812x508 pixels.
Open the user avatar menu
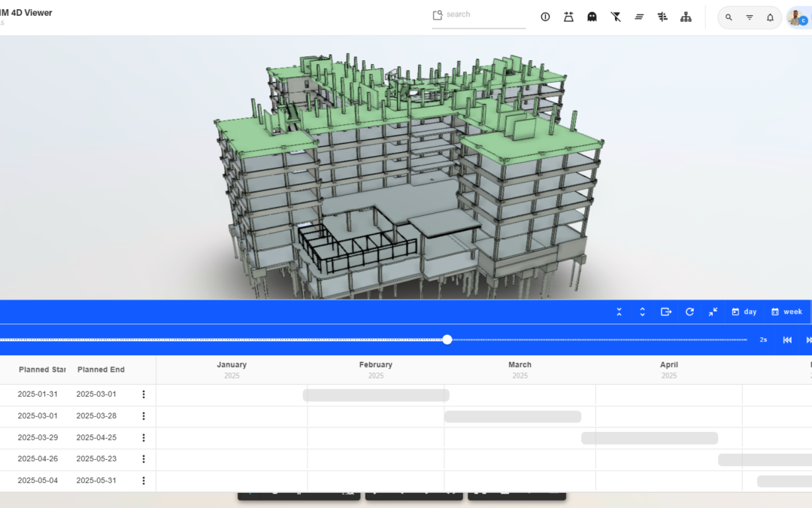(x=796, y=17)
